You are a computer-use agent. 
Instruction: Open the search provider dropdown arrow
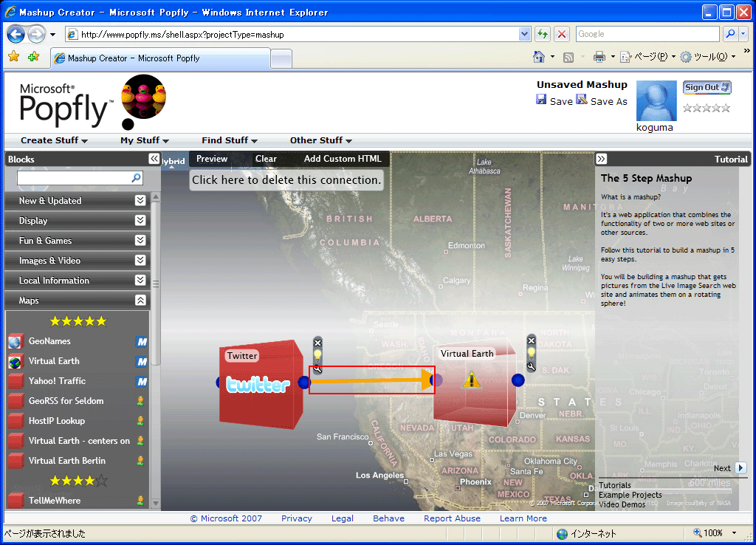743,34
